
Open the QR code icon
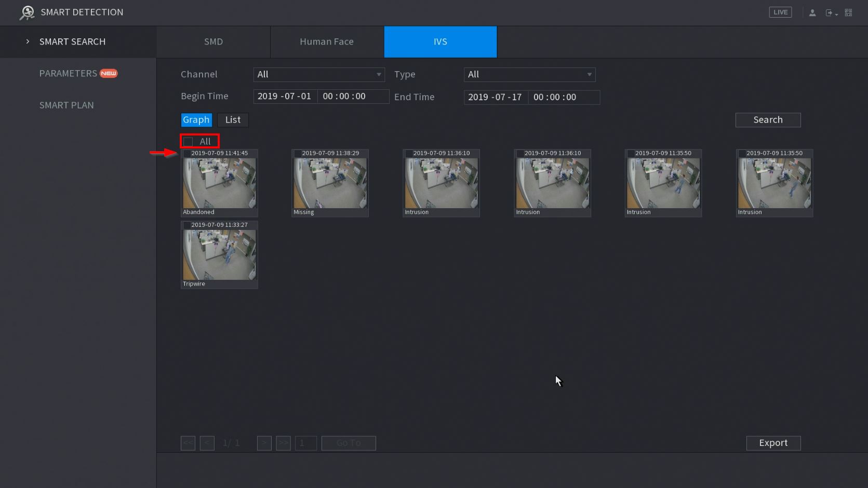pos(848,12)
